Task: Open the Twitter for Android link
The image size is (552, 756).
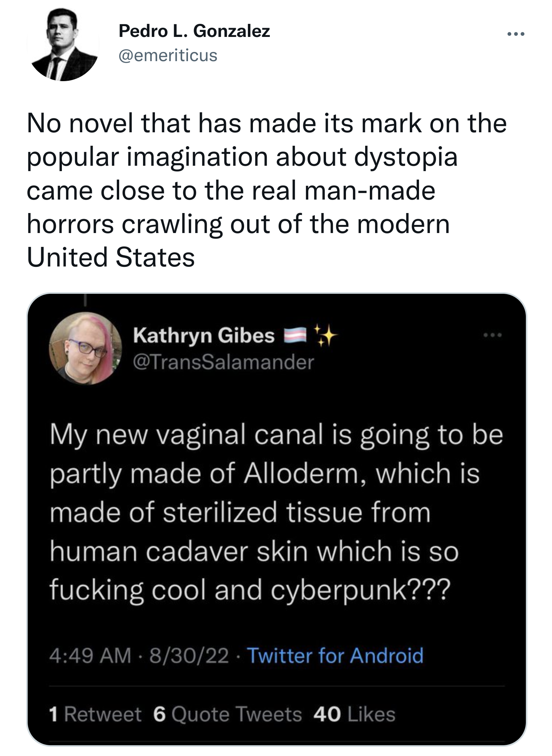Action: click(x=334, y=656)
